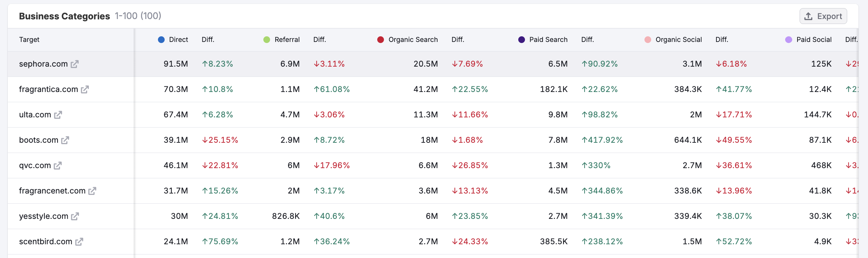Select the ↑344.86% Paid Search diff cell
Image resolution: width=868 pixels, height=258 pixels.
coord(602,191)
